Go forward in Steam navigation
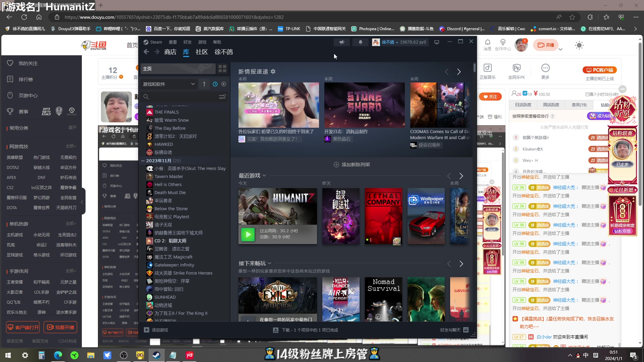 (157, 52)
